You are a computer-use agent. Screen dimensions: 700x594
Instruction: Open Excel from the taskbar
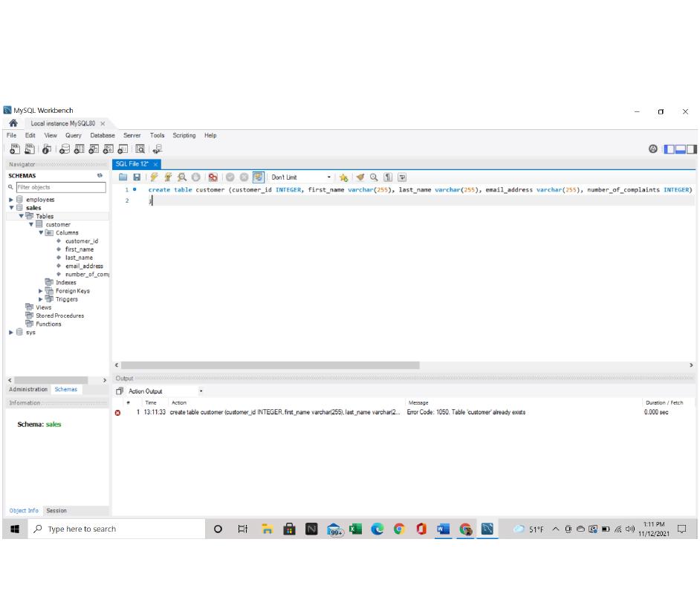tap(356, 529)
